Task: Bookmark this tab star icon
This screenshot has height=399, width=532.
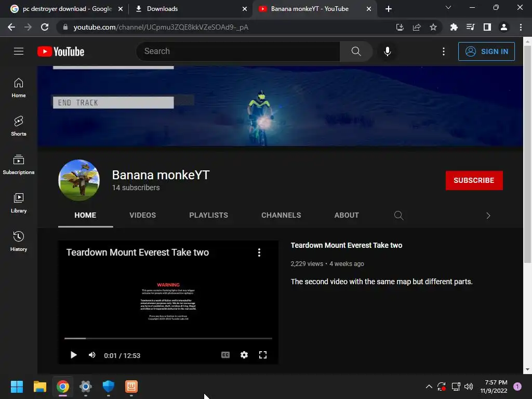Action: pos(433,27)
